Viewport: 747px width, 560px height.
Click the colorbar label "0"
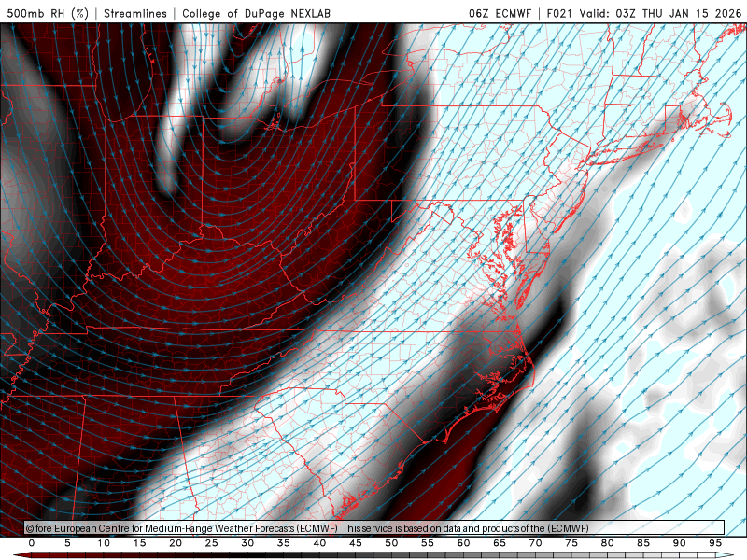coord(32,543)
